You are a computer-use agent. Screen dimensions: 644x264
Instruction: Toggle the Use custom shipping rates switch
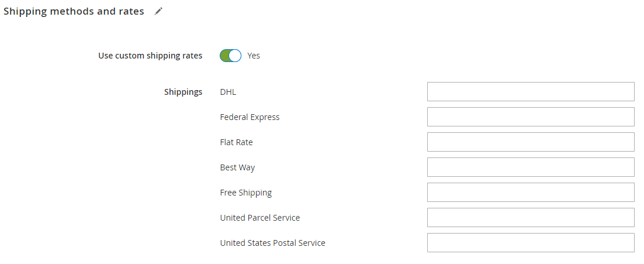point(230,56)
